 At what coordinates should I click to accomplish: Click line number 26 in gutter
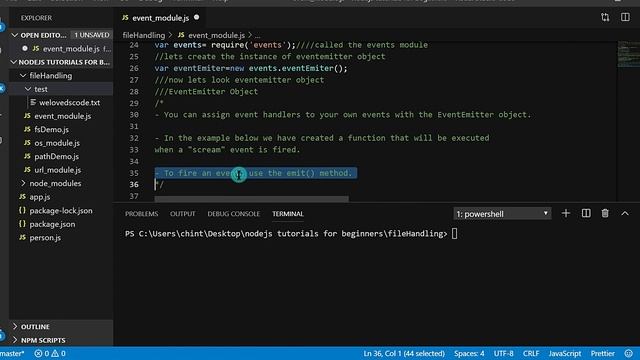(x=134, y=68)
